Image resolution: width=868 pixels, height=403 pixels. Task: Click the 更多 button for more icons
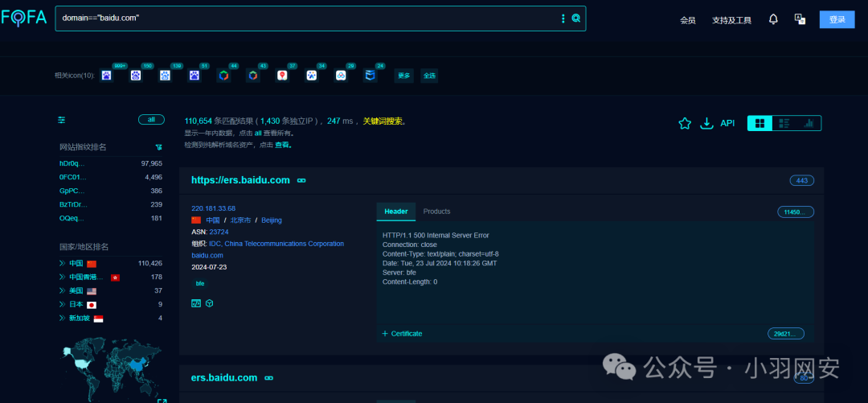[404, 76]
